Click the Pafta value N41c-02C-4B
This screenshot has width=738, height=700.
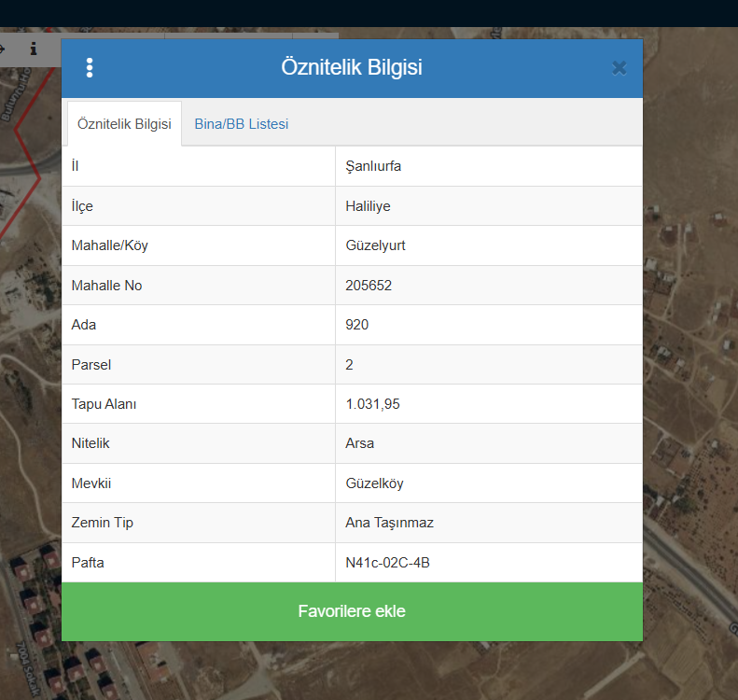click(x=387, y=563)
